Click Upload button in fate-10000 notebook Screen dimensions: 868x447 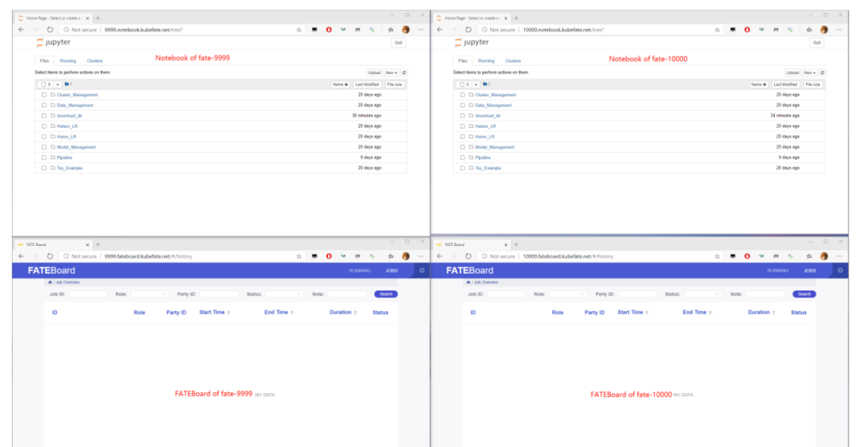click(x=792, y=72)
